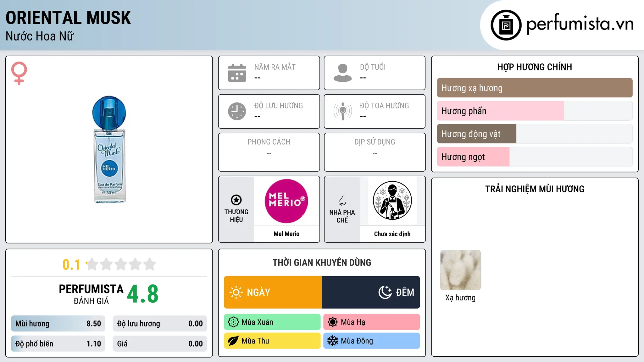Click the 0.1 user rating value

click(x=71, y=265)
